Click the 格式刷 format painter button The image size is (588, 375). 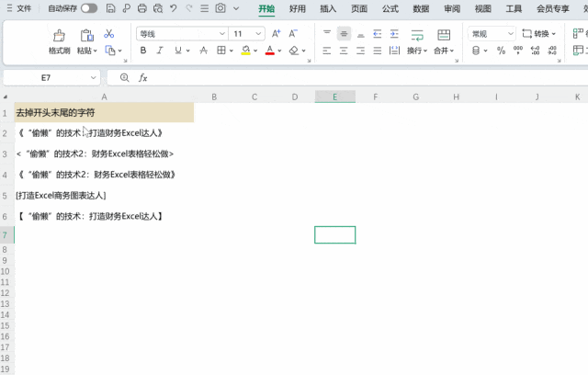(x=59, y=41)
